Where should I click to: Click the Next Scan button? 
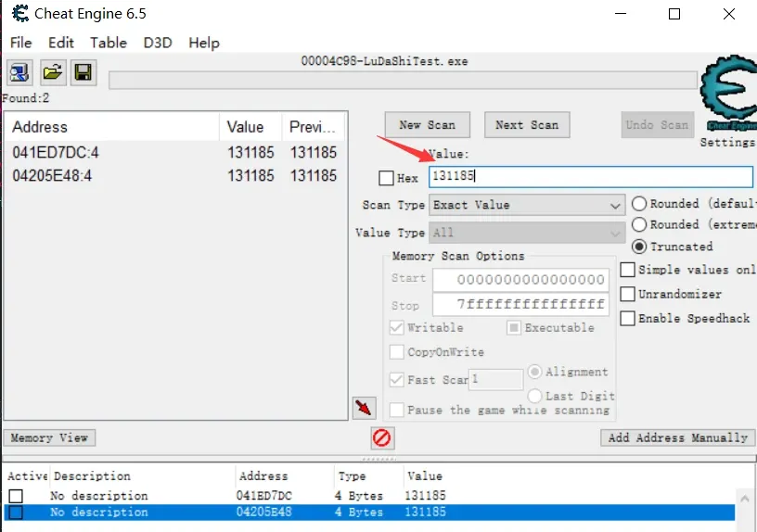[x=527, y=125]
